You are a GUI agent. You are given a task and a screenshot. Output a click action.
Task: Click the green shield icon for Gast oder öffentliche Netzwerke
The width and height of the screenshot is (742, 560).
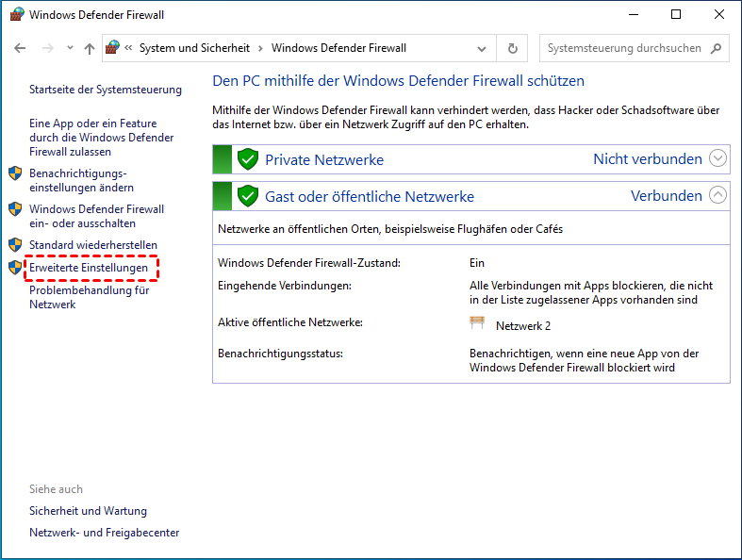pyautogui.click(x=248, y=196)
